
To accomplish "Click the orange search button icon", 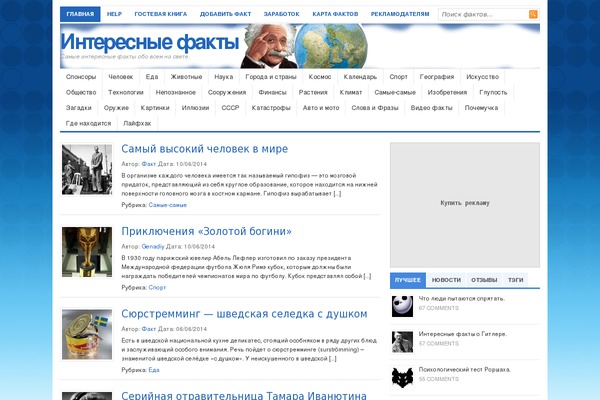I will [533, 14].
